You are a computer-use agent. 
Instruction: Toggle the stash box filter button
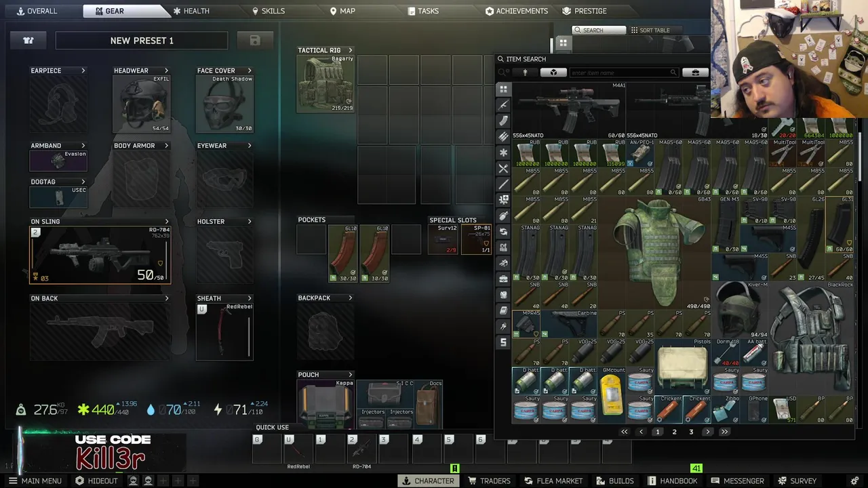tap(553, 73)
